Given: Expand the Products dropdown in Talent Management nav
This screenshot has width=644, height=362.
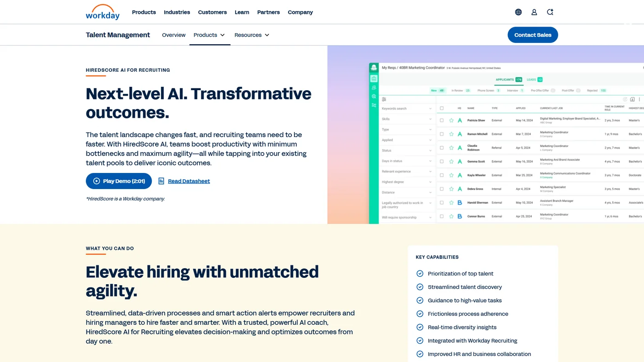Looking at the screenshot, I should click(x=209, y=35).
